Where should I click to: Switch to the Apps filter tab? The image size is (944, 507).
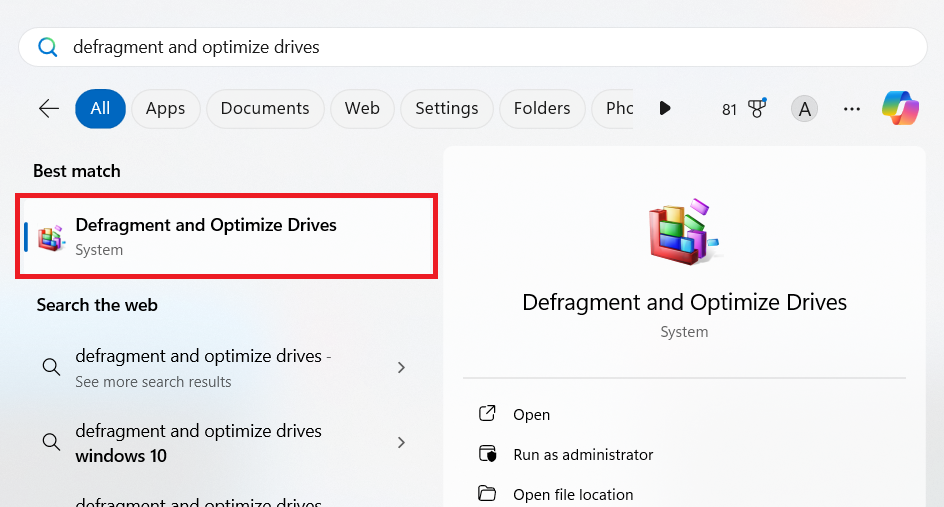click(x=166, y=108)
